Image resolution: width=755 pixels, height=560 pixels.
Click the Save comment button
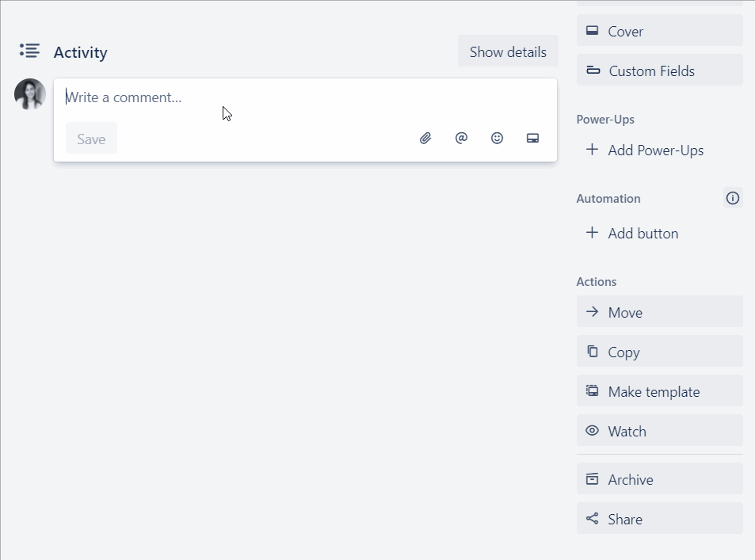90,138
